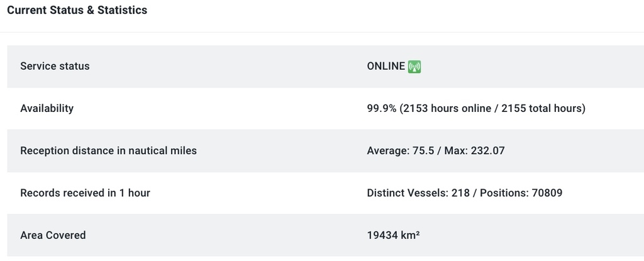Viewport: 644px width, 261px height.
Task: Click the Current Status & Statistics heading
Action: [77, 10]
